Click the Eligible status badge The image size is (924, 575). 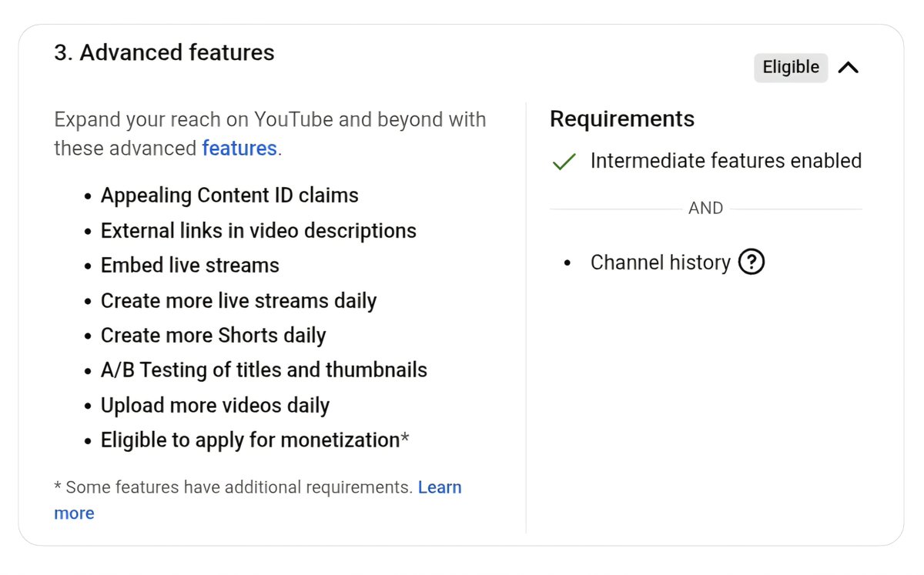[x=791, y=68]
